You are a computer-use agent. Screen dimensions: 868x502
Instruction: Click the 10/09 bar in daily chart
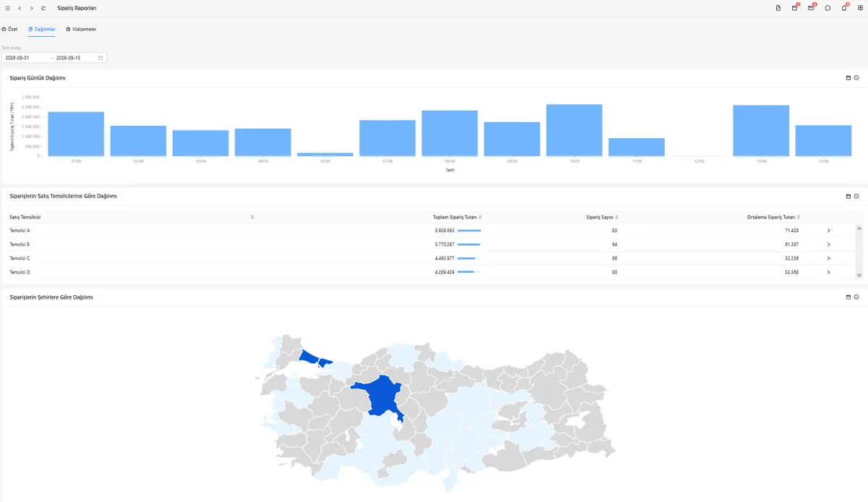[x=574, y=130]
